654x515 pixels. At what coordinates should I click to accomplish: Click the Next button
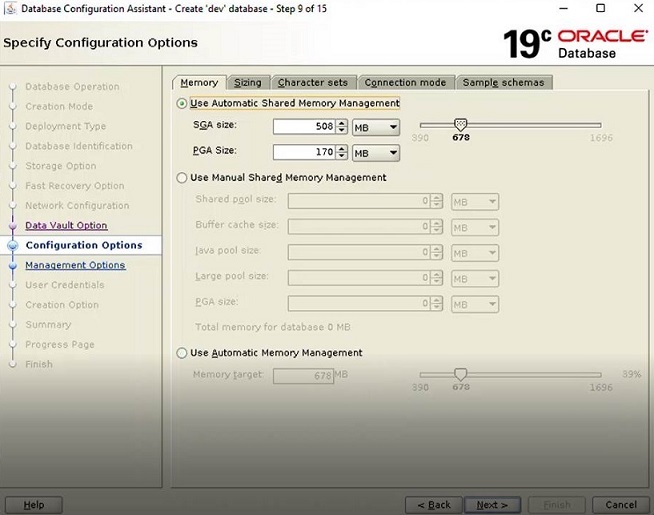pyautogui.click(x=492, y=505)
